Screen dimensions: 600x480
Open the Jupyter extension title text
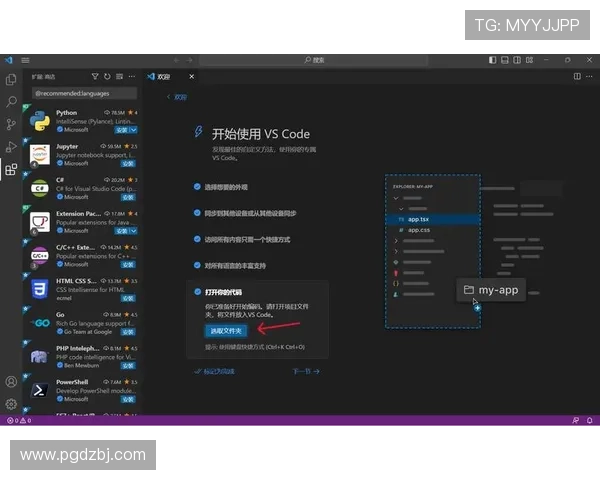click(67, 147)
